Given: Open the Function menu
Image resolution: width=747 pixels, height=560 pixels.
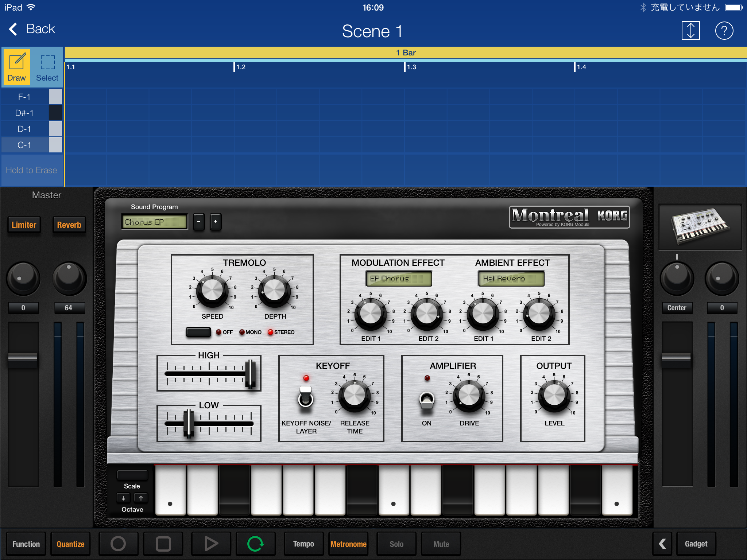Looking at the screenshot, I should point(26,544).
